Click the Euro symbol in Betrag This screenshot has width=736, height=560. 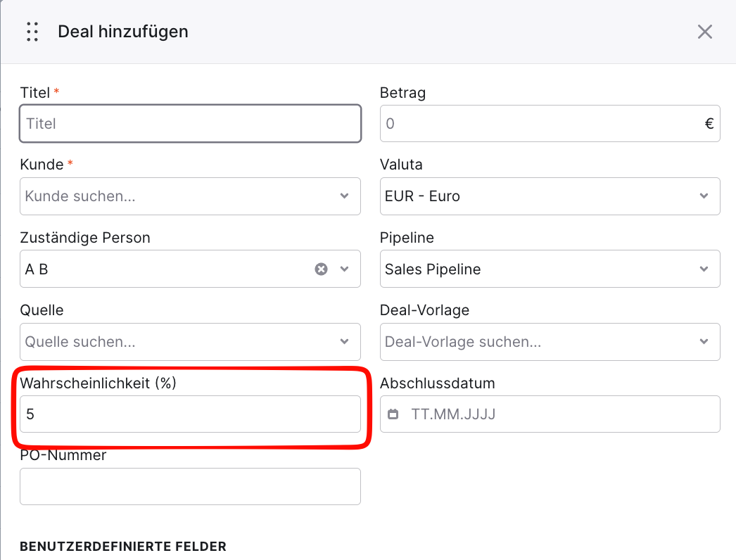709,123
